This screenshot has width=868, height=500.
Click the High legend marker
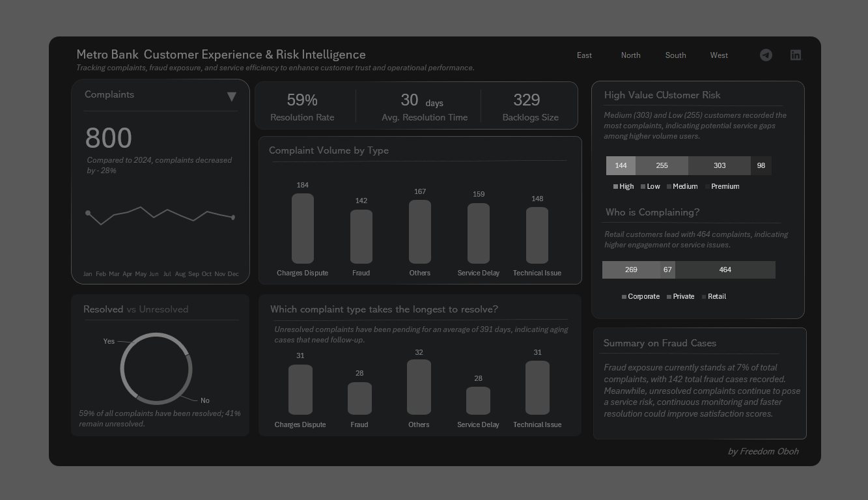pyautogui.click(x=615, y=187)
